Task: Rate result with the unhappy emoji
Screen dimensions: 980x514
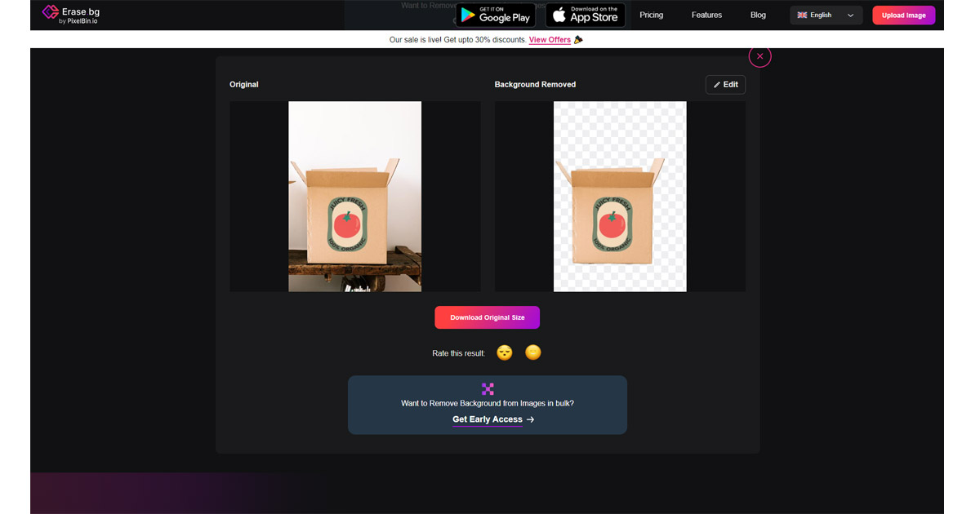Action: [505, 352]
